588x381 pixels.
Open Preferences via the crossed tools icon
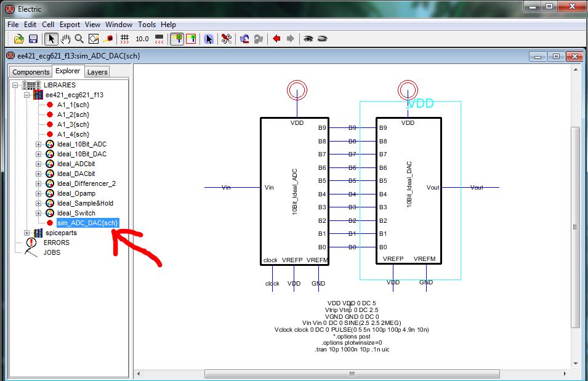226,39
